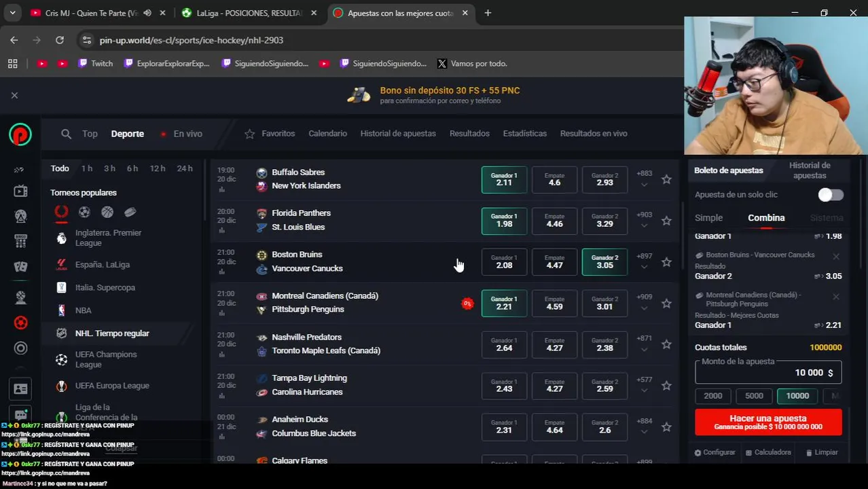Click 'Hacer una apuesta' red button
Screen dimensions: 868x489
(x=768, y=422)
